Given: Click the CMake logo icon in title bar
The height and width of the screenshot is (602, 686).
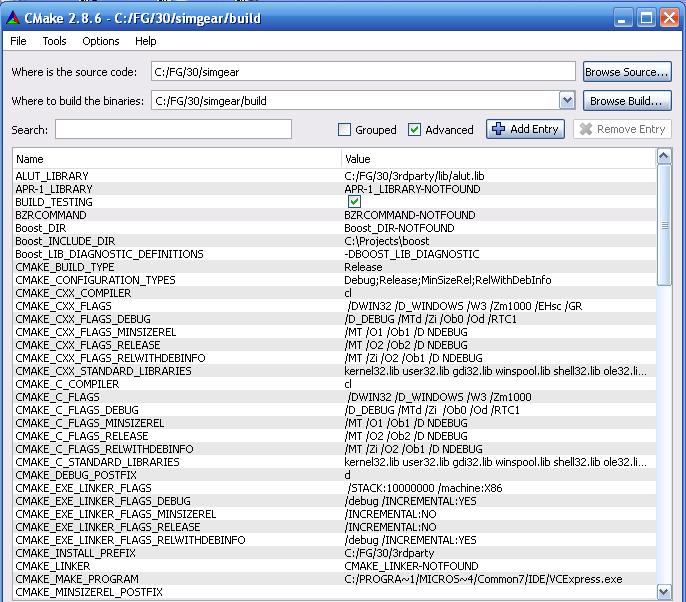Looking at the screenshot, I should pyautogui.click(x=13, y=17).
